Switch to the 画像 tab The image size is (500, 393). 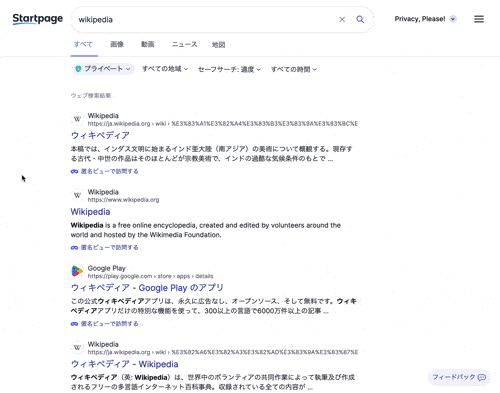(117, 44)
